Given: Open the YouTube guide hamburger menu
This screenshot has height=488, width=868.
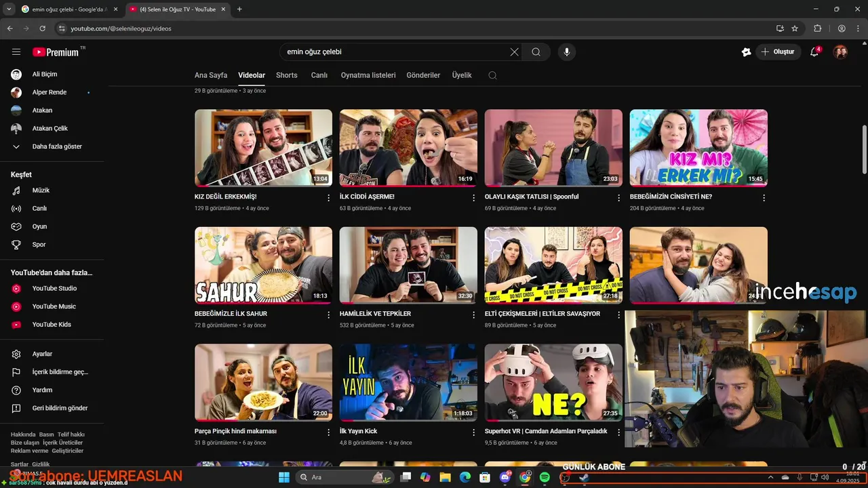Looking at the screenshot, I should (x=16, y=52).
